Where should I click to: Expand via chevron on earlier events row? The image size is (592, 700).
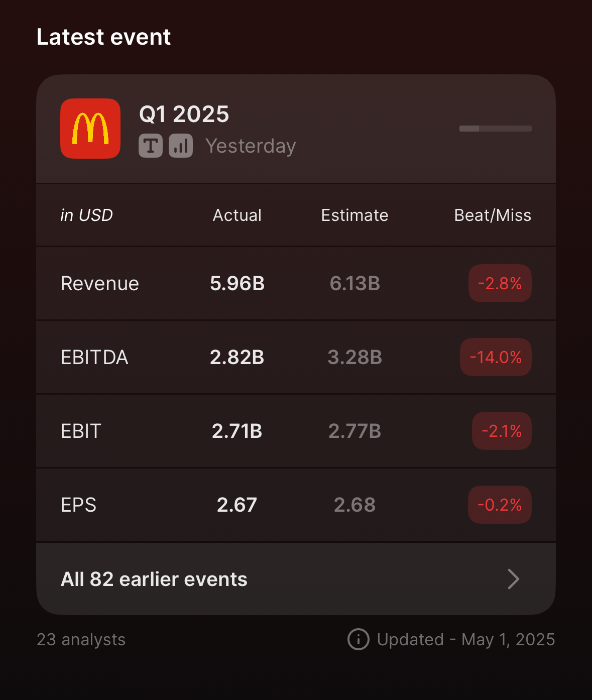513,579
